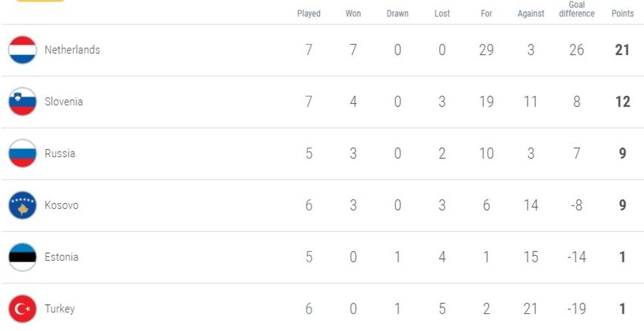
Task: Click the Played column header
Action: coord(309,14)
